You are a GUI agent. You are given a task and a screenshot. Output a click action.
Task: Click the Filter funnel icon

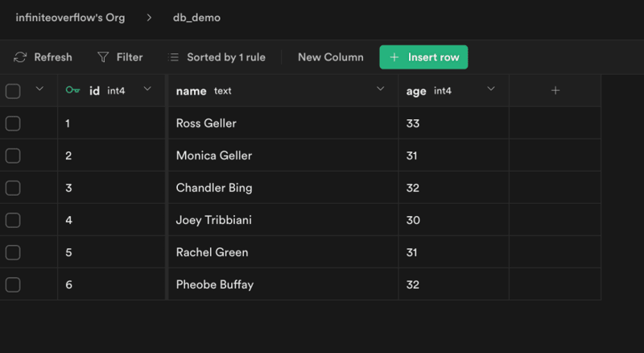103,57
